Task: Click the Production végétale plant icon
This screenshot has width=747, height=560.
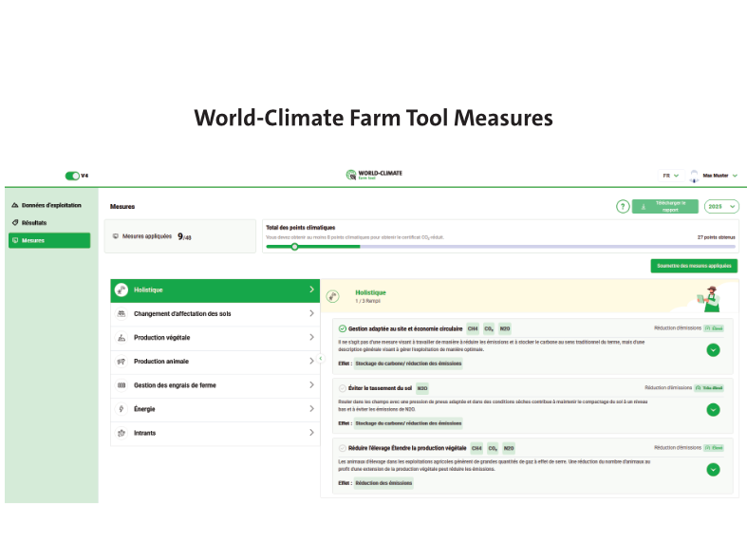Action: pyautogui.click(x=121, y=338)
